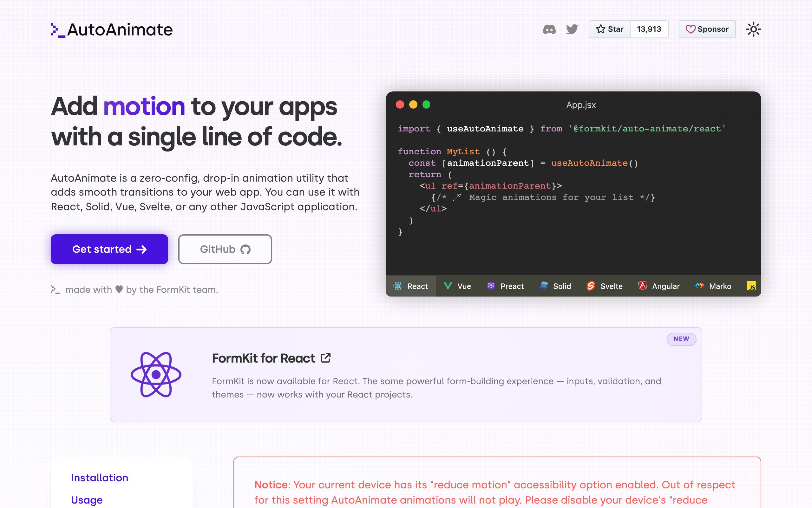Click the GitHub Star button
The height and width of the screenshot is (508, 812).
[x=609, y=29]
